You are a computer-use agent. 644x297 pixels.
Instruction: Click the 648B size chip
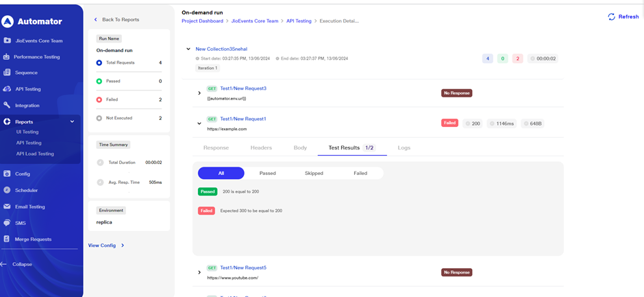(x=532, y=123)
